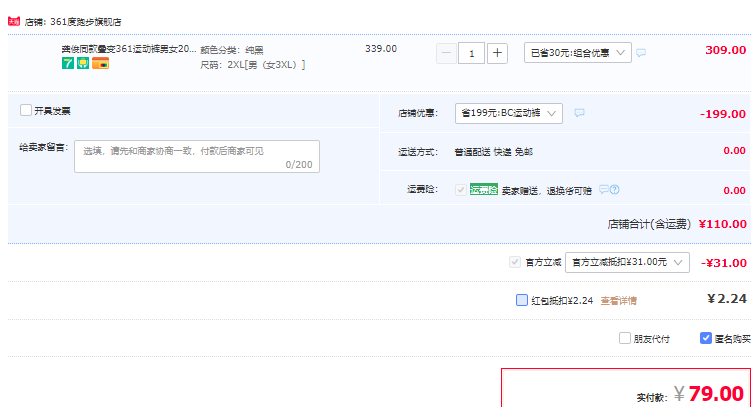
Task: Click the plus quantity button
Action: 498,53
